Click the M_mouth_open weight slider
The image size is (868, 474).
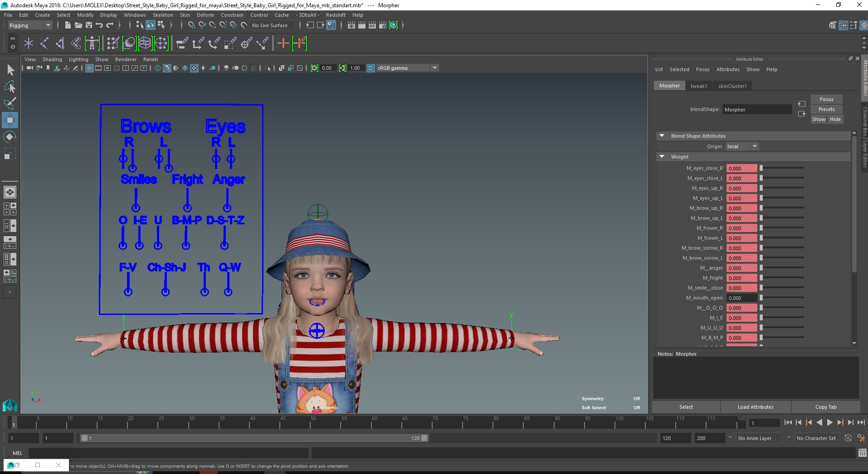(782, 298)
